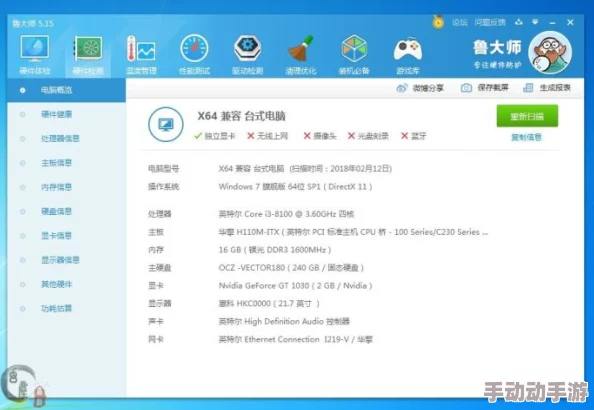Viewport: 594px width, 410px height.
Task: Select 电脑概览 in sidebar
Action: (66, 90)
